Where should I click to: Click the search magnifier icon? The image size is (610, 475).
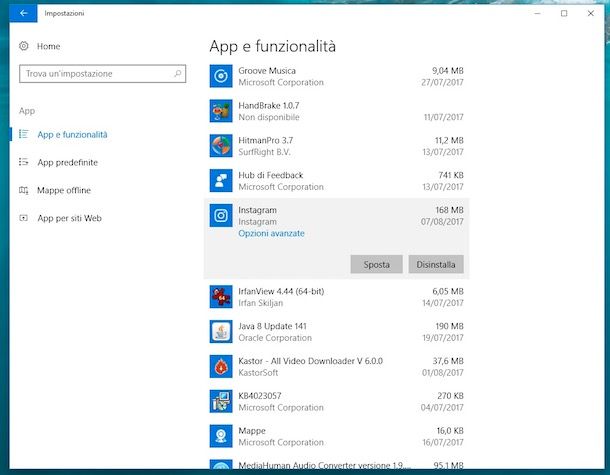pos(177,74)
